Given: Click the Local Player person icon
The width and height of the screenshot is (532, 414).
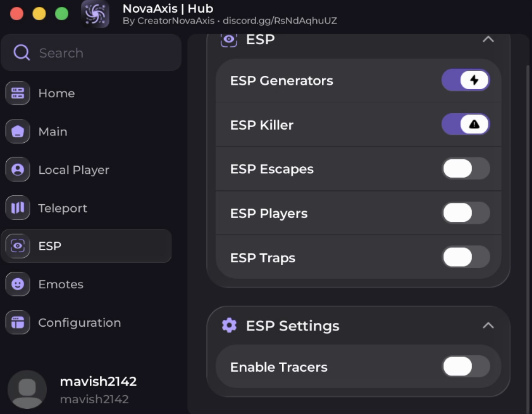Looking at the screenshot, I should pyautogui.click(x=18, y=169).
